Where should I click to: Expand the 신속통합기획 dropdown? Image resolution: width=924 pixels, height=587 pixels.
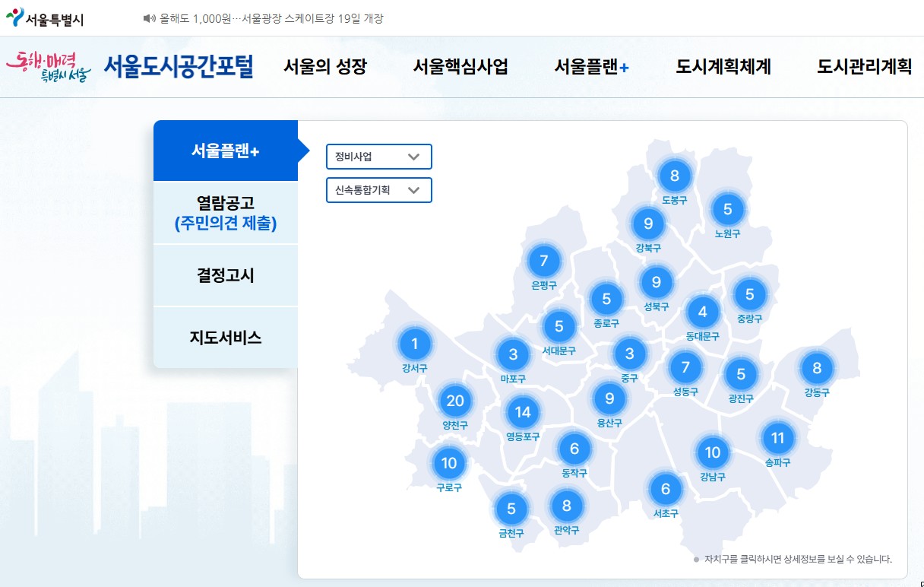pos(379,190)
